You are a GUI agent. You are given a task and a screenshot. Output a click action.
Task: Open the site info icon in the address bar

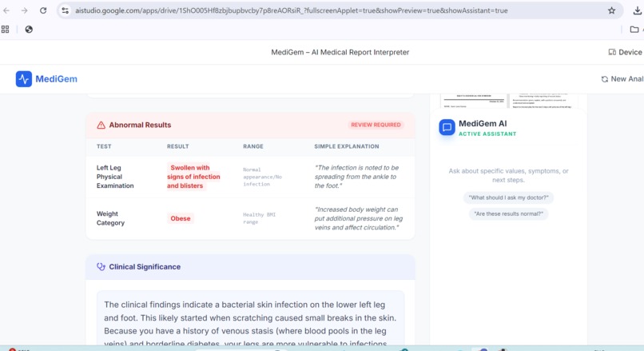66,10
